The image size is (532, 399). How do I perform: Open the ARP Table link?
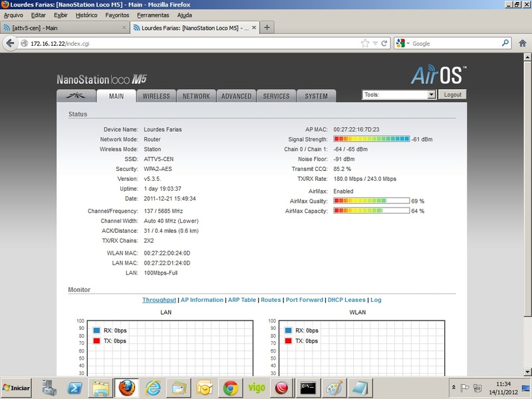click(x=242, y=300)
